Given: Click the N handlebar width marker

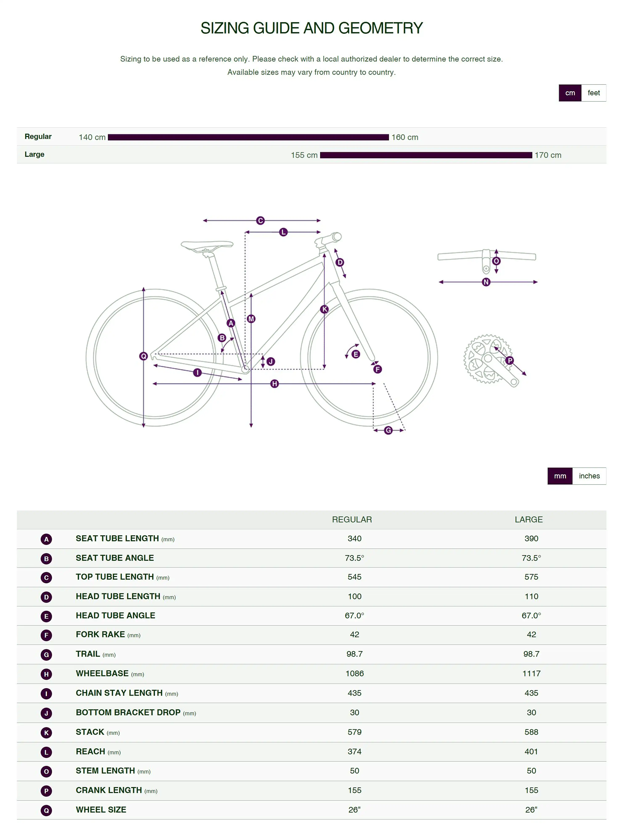Looking at the screenshot, I should (486, 282).
